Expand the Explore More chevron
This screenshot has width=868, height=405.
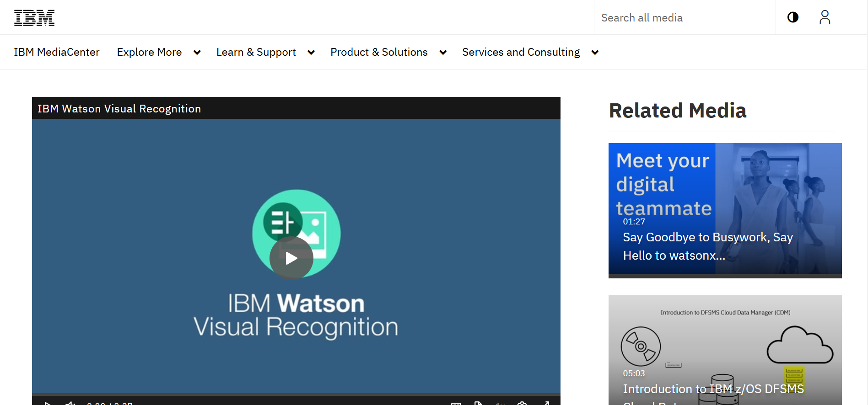pos(197,53)
